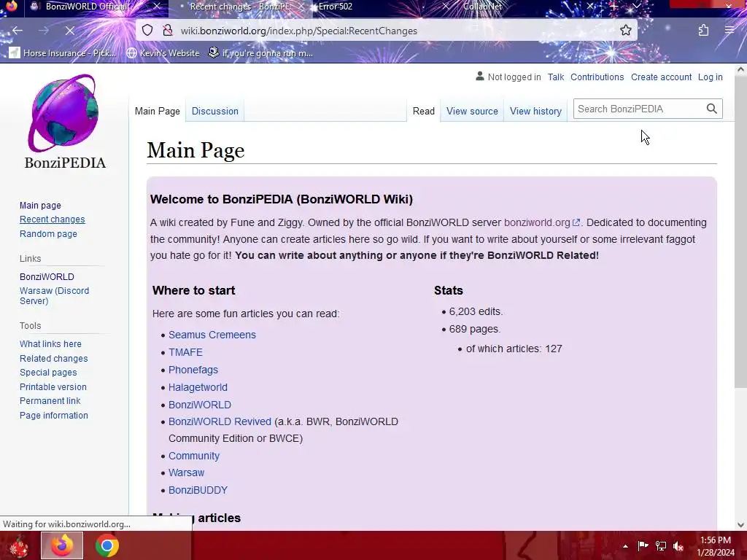
Task: Open Related changes tool
Action: (53, 358)
